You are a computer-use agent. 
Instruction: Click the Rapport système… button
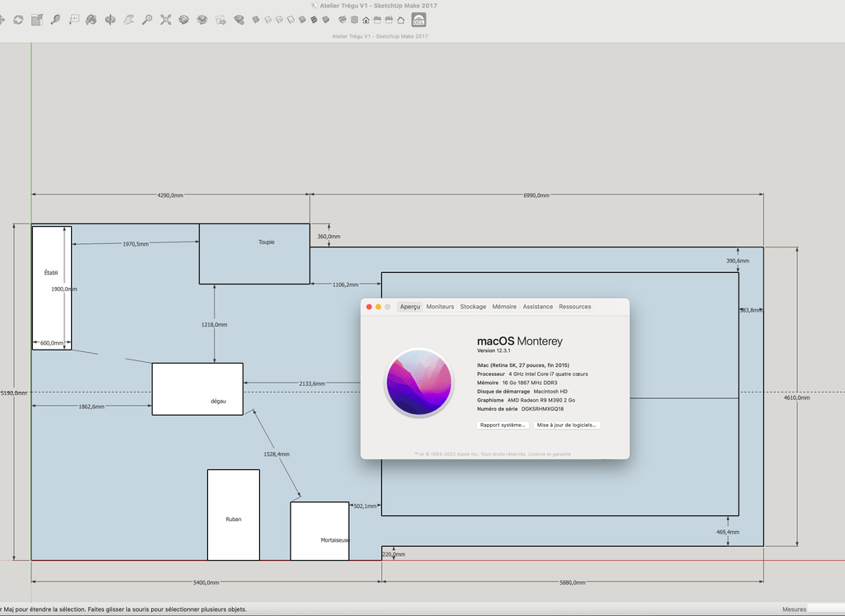[503, 425]
